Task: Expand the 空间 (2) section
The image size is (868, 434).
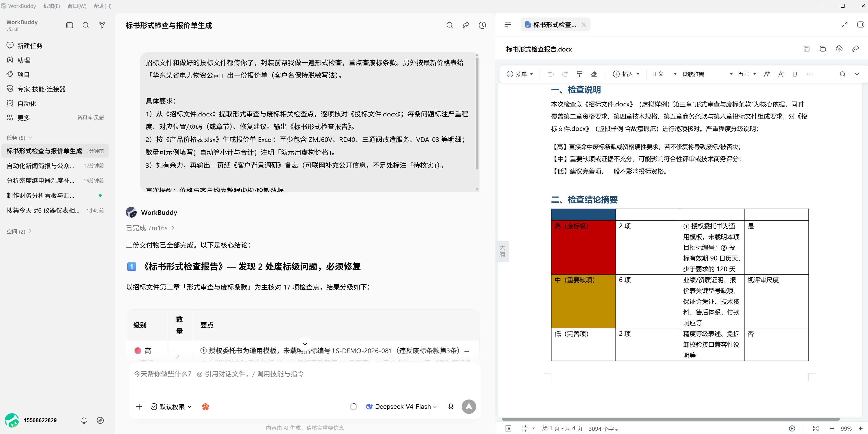Action: click(19, 232)
